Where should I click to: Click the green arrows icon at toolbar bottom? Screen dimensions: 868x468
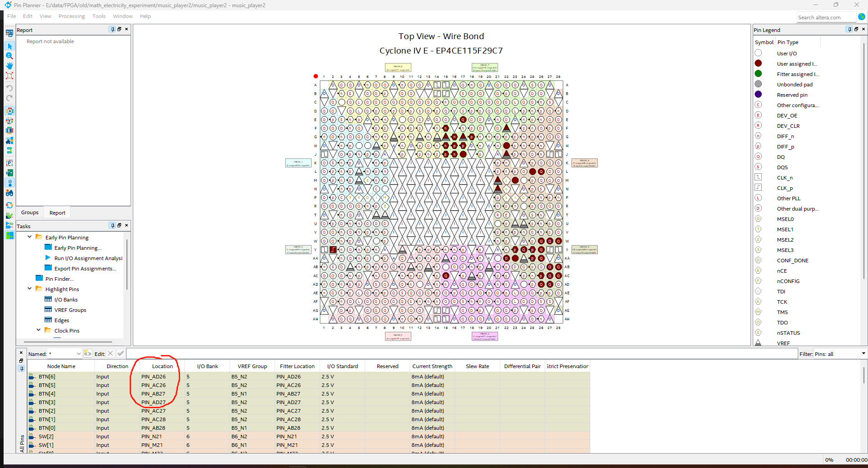9,235
